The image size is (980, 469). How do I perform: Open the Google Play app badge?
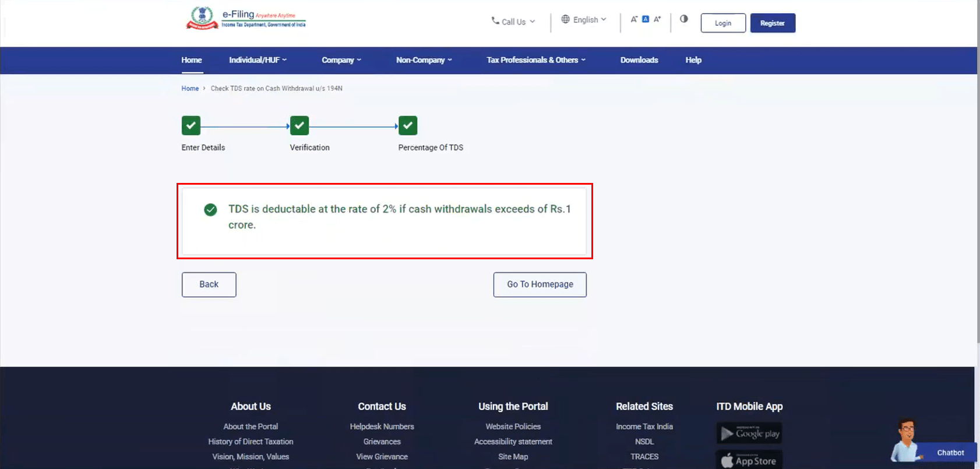click(749, 433)
